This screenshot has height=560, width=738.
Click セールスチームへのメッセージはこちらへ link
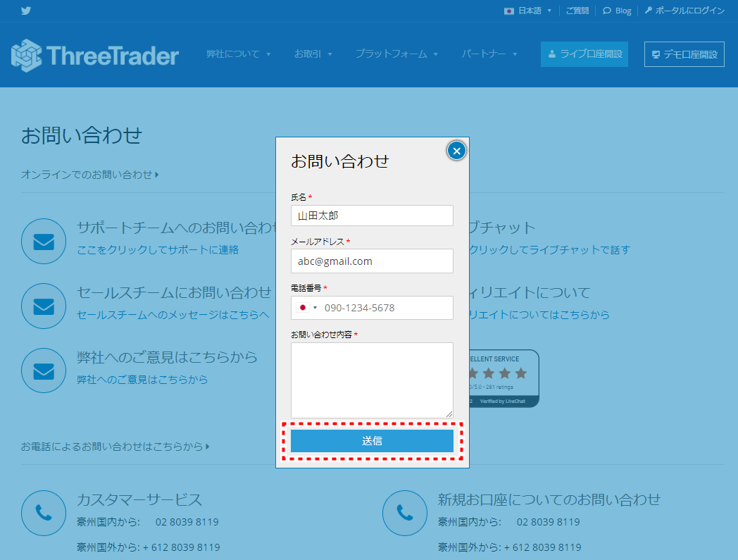[x=173, y=315]
